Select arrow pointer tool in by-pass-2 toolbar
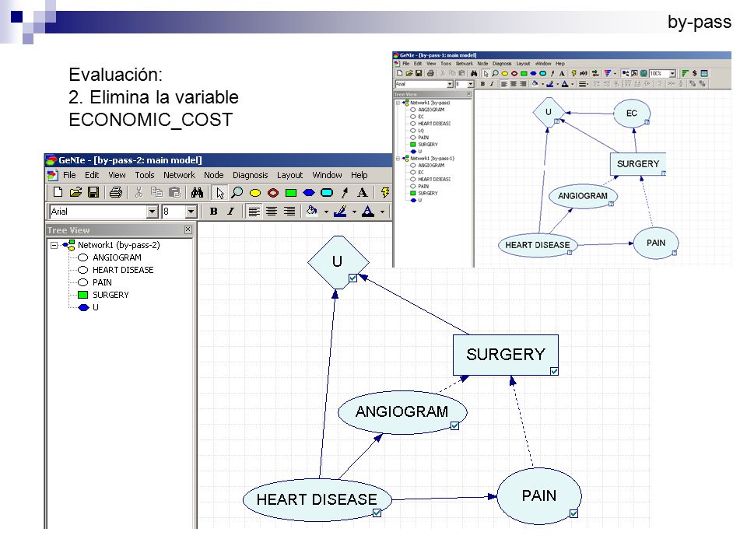This screenshot has height=560, width=747. [219, 193]
